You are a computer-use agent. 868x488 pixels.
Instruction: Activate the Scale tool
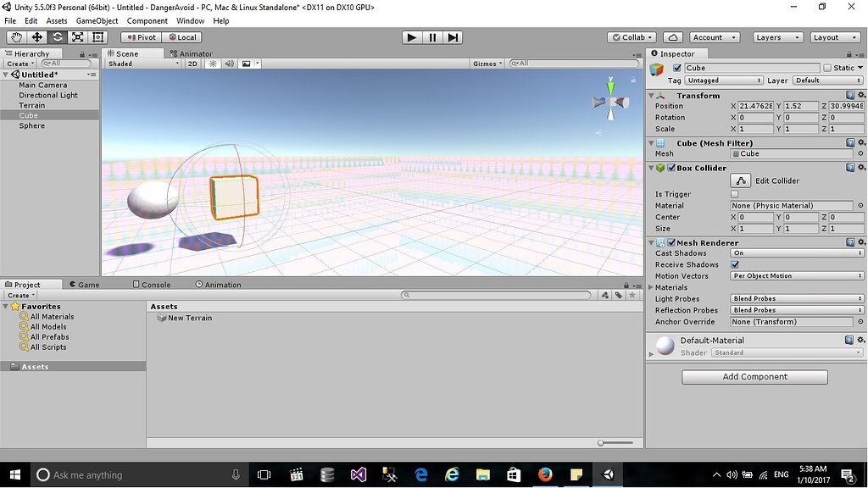[77, 37]
